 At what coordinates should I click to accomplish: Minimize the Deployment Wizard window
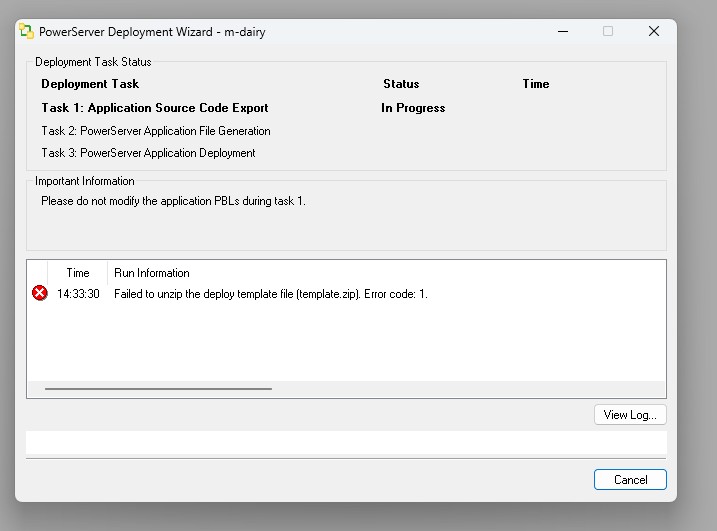click(x=561, y=31)
